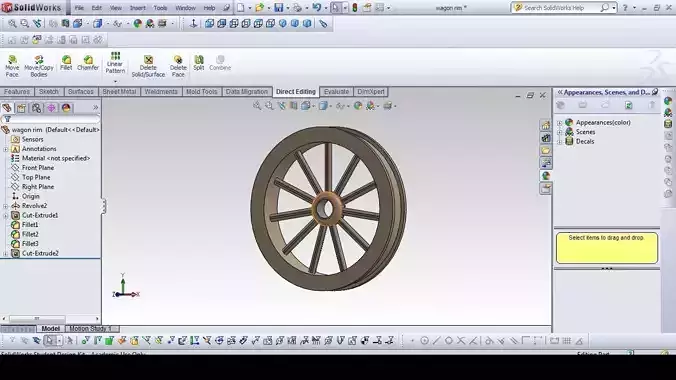Select the Fillet2 feature

(x=30, y=234)
